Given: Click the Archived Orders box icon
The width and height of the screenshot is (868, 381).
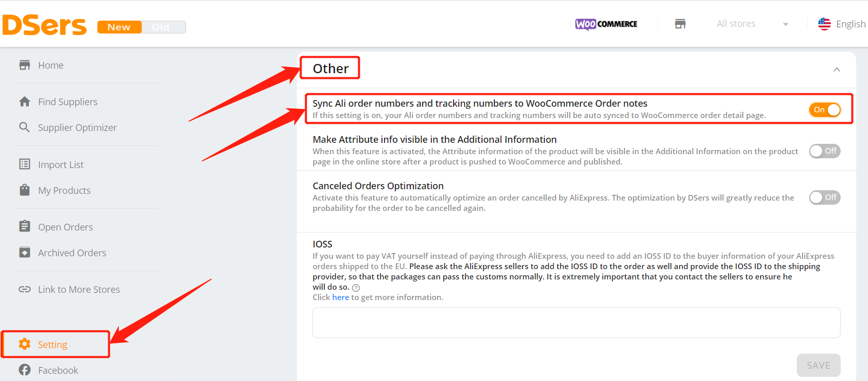Looking at the screenshot, I should pyautogui.click(x=25, y=252).
